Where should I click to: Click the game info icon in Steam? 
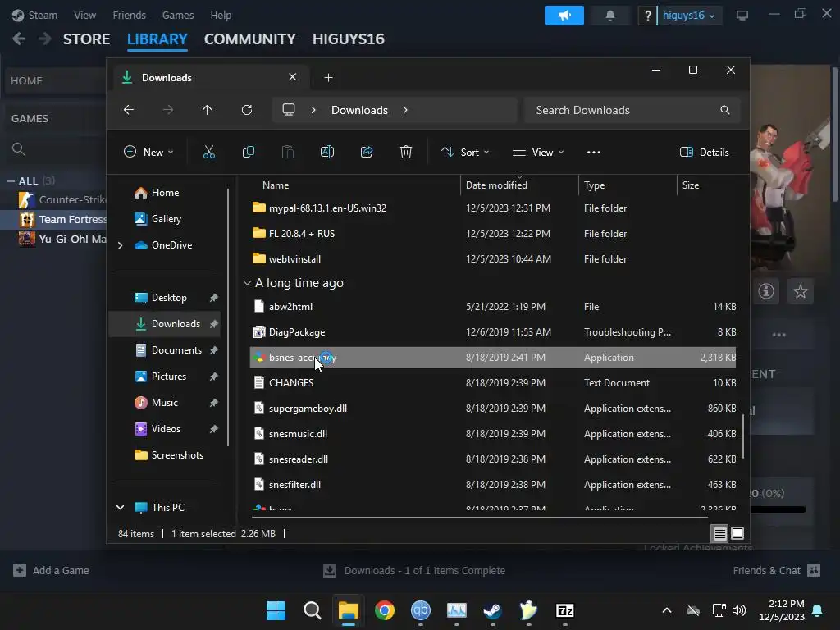pyautogui.click(x=766, y=291)
